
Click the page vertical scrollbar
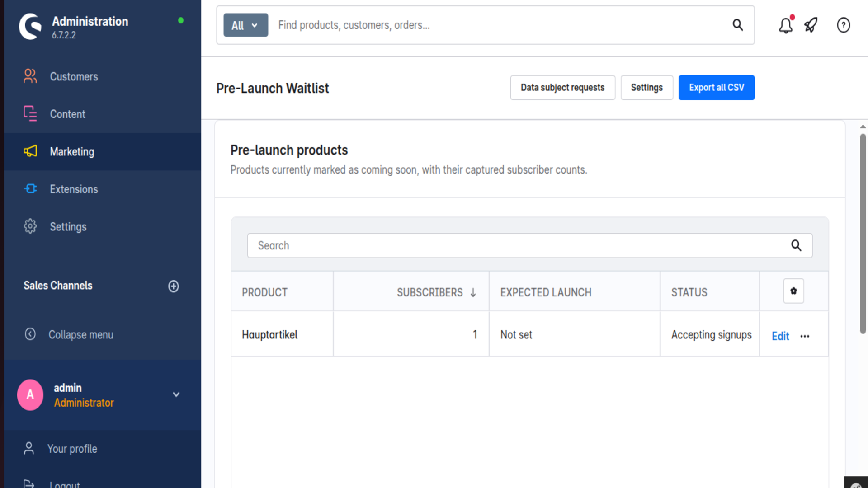[x=863, y=234]
